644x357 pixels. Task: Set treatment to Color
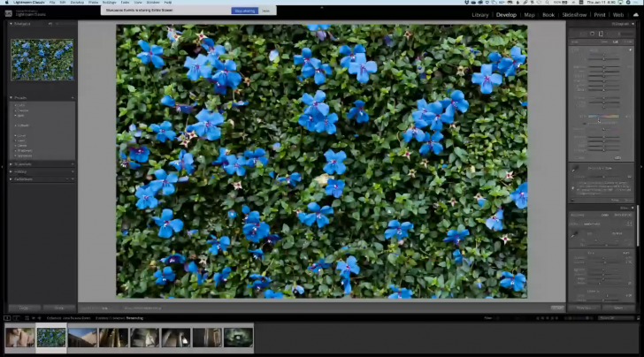point(605,215)
